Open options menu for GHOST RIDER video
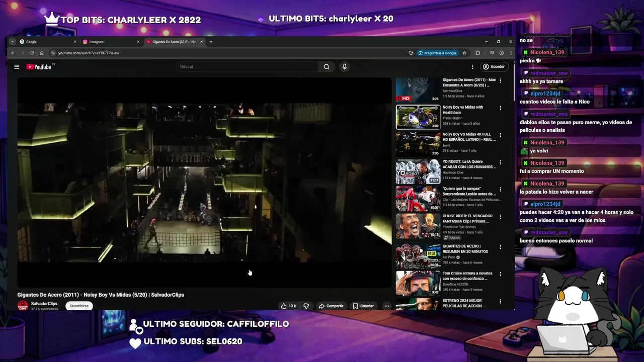 pos(500,217)
